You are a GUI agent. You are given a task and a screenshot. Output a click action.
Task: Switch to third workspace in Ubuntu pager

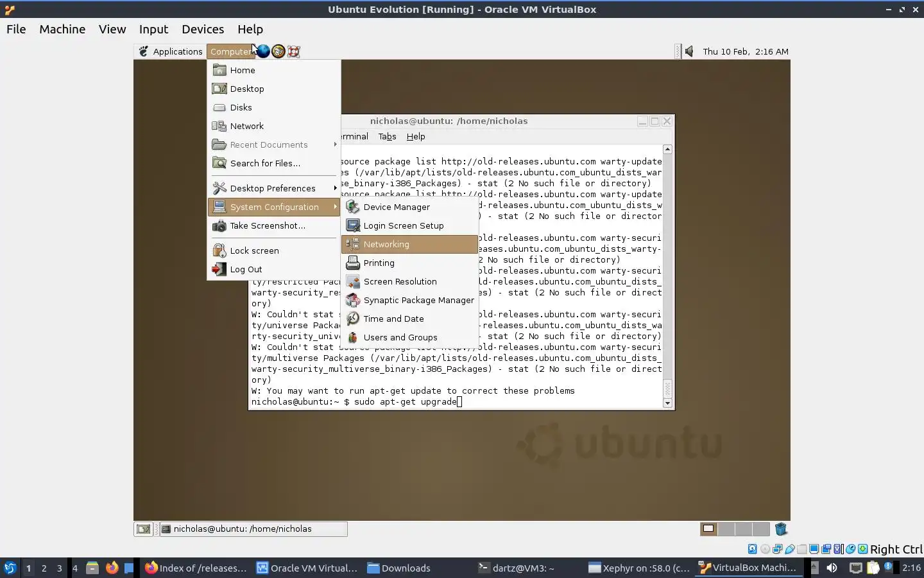click(744, 529)
